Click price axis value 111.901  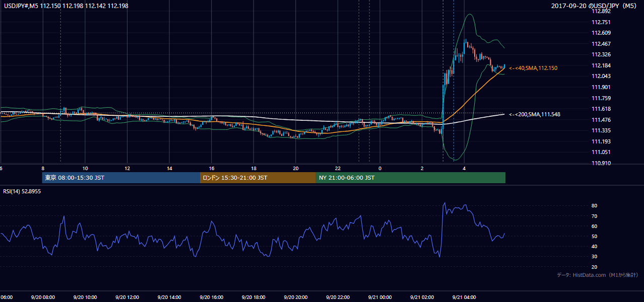click(602, 87)
